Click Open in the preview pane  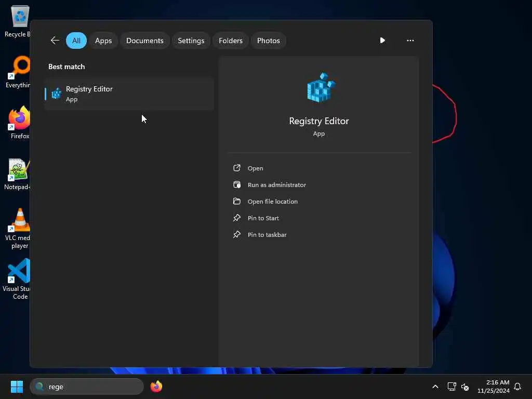tap(255, 168)
